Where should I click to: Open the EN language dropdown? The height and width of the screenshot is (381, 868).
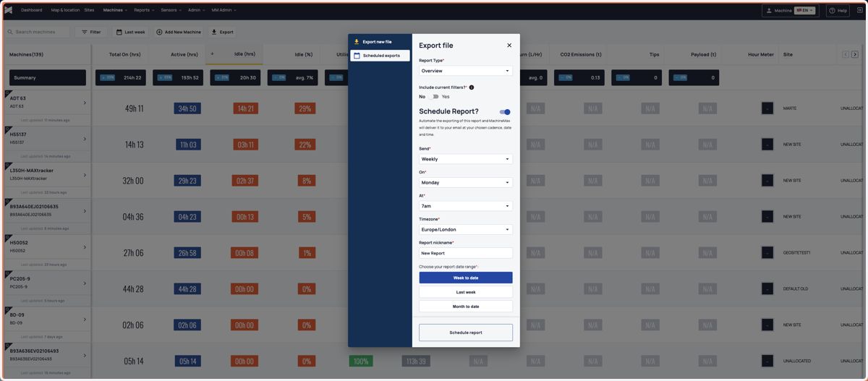(804, 10)
